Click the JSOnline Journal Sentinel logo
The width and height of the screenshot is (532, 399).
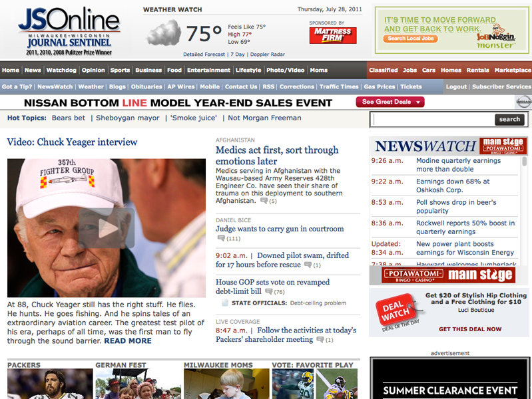pyautogui.click(x=69, y=31)
